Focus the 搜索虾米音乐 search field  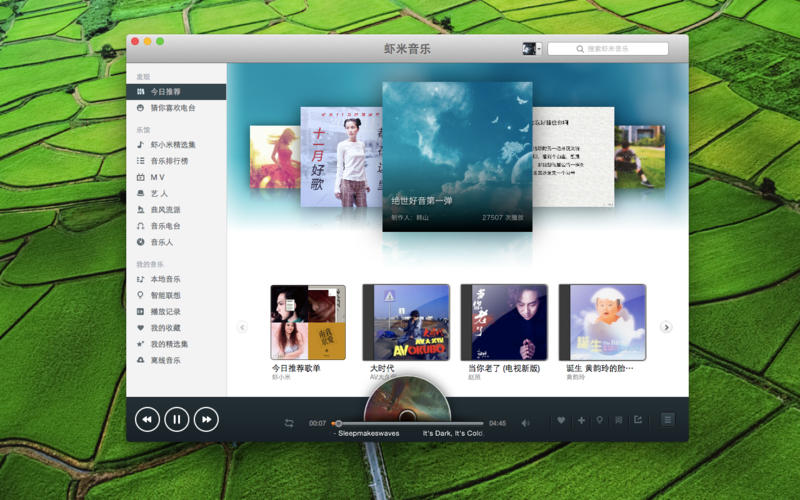(608, 49)
